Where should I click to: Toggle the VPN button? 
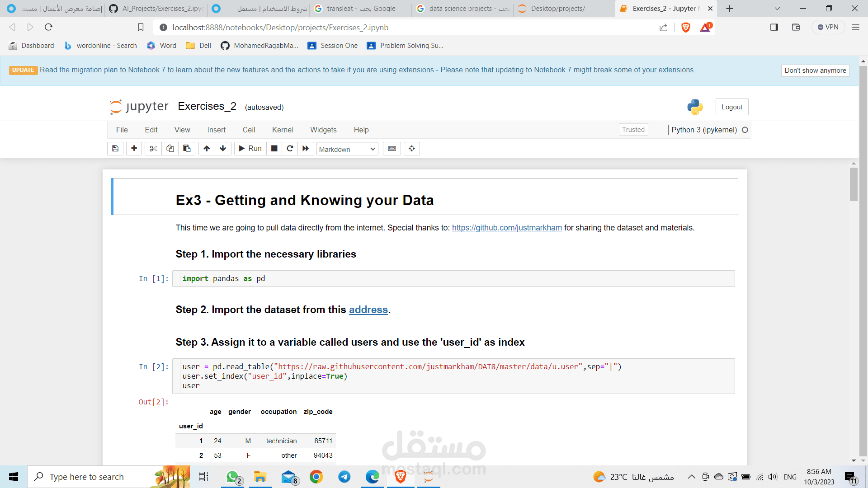(828, 27)
